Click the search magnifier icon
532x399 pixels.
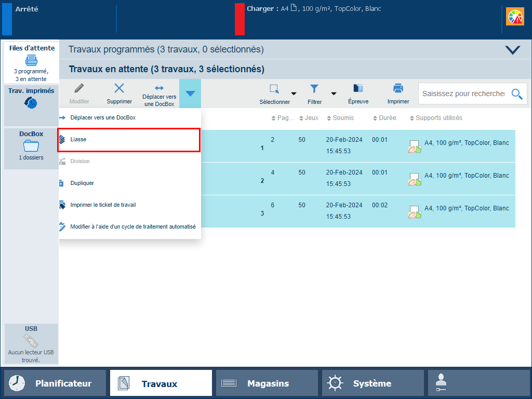coord(516,94)
